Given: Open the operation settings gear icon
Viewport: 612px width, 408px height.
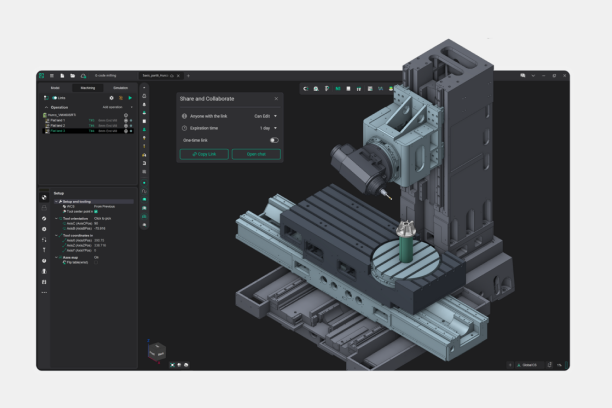Looking at the screenshot, I should pos(111,98).
